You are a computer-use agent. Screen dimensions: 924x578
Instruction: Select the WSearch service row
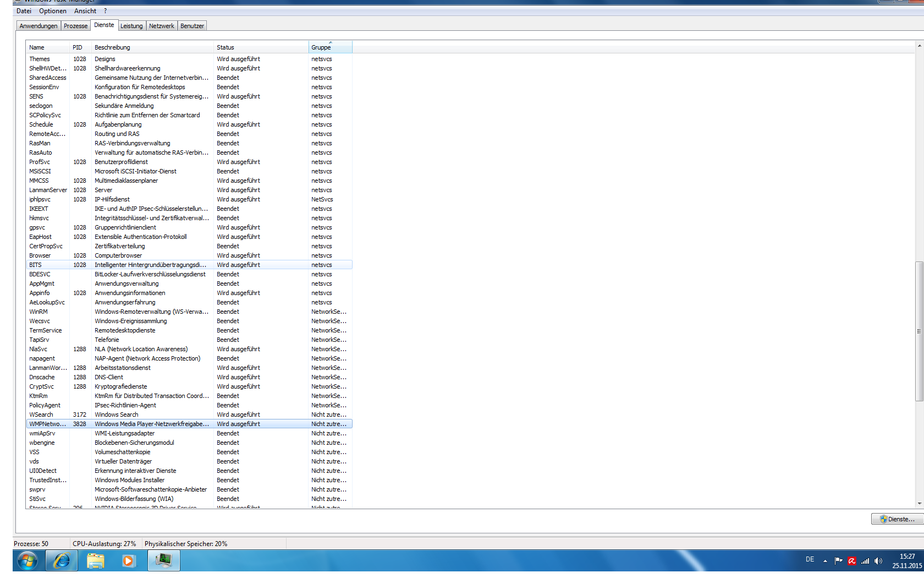coord(189,415)
